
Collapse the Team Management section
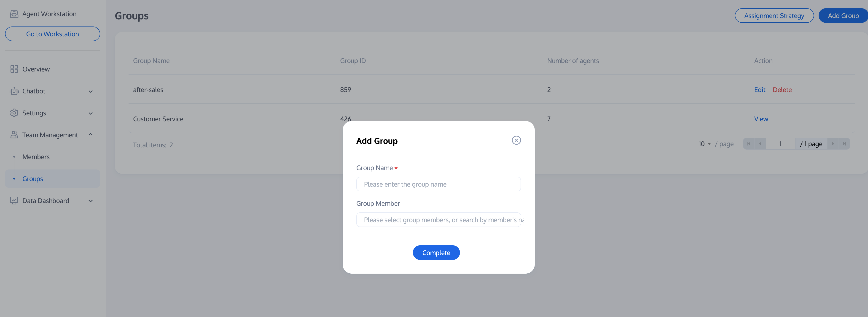90,135
